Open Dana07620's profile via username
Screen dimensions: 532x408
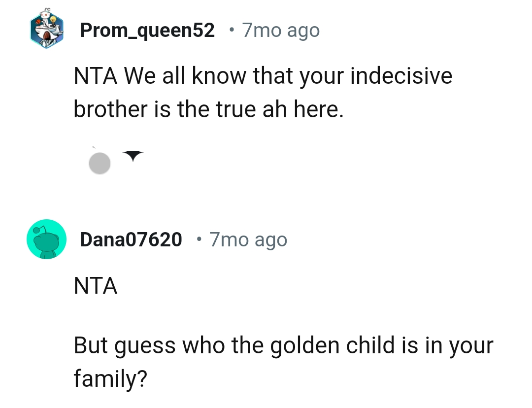(131, 239)
